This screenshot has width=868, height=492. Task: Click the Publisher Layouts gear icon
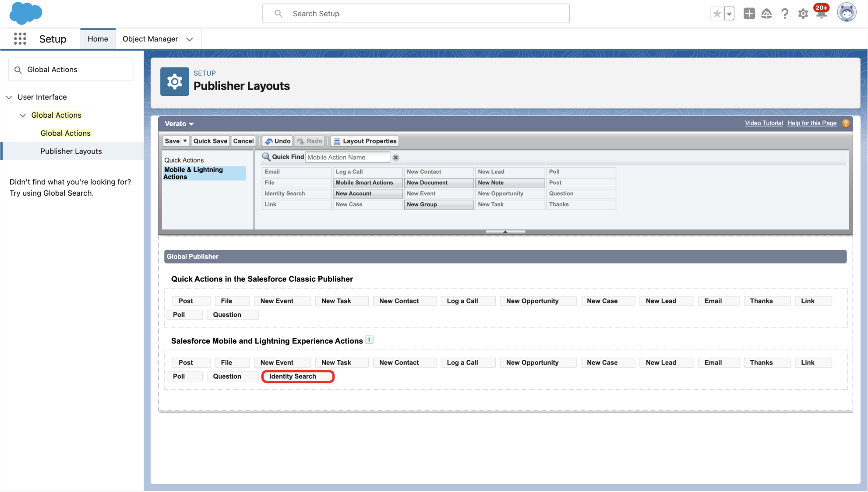click(x=174, y=82)
